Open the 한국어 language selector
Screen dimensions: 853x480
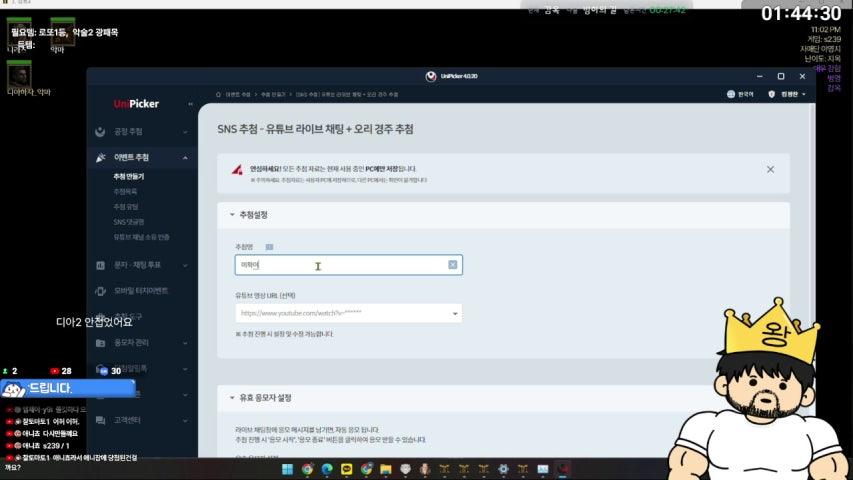(x=740, y=94)
